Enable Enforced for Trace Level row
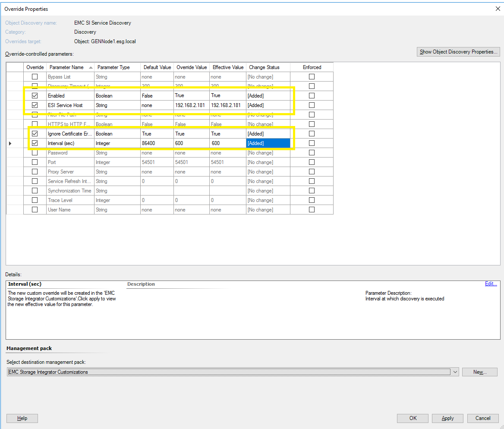 [312, 200]
